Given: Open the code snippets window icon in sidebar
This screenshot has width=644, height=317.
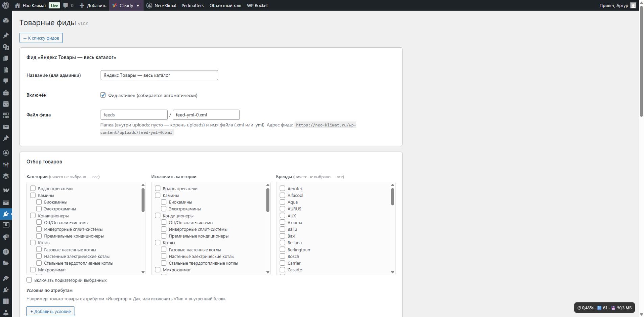Looking at the screenshot, I should (6, 104).
